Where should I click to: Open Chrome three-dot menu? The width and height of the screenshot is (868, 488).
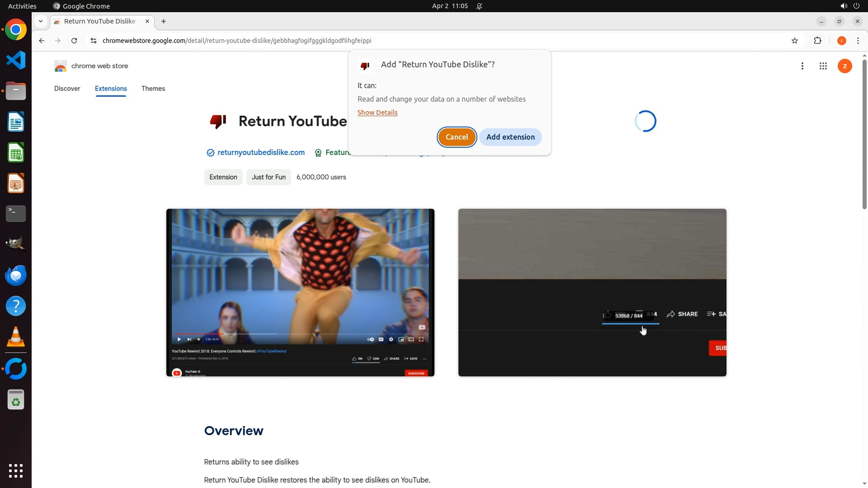[858, 41]
